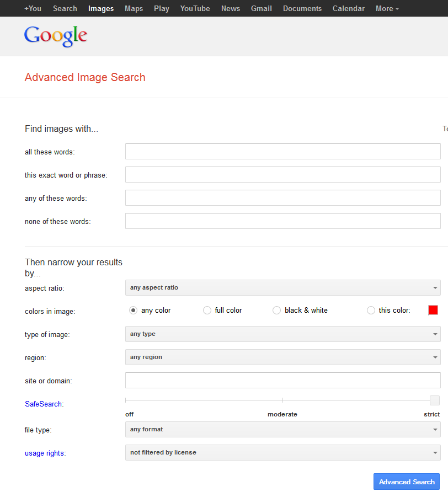
Task: Open the file type format dropdown
Action: [x=282, y=430]
